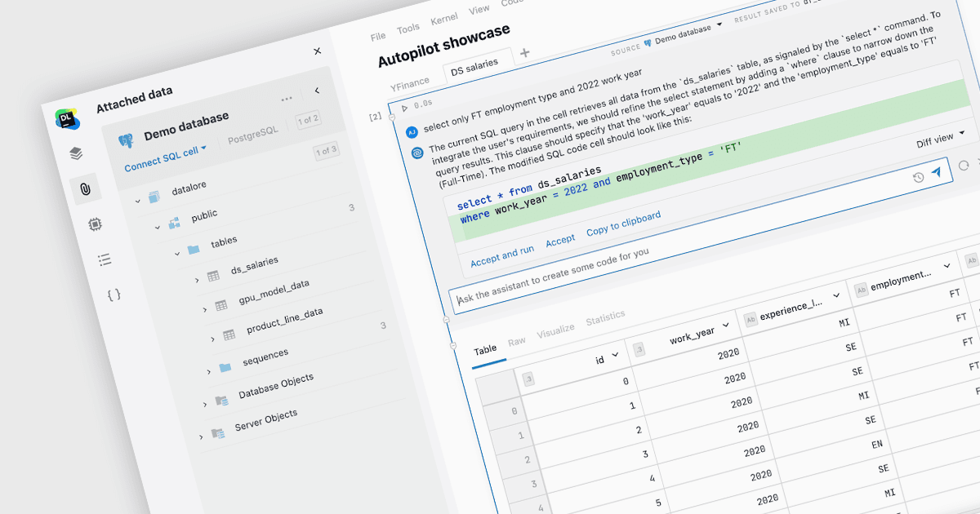Viewport: 980px width, 514px height.
Task: Expand the gpu_model_data table node
Action: point(205,309)
